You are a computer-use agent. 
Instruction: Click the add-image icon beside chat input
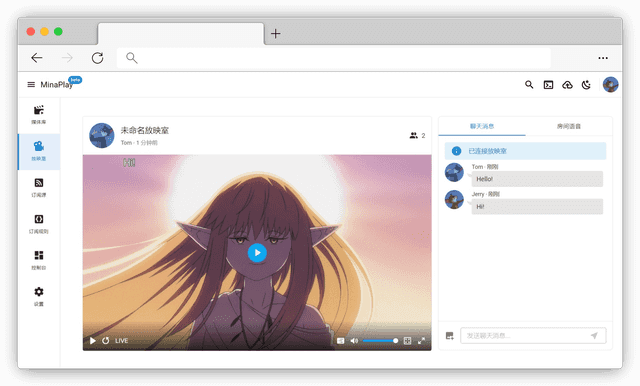(449, 336)
